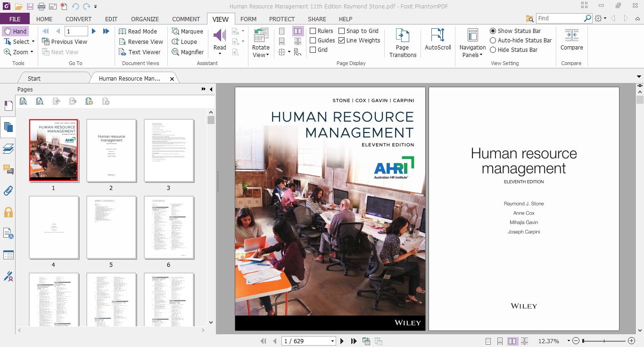
Task: Click the Print icon in quick access toolbar
Action: pos(41,7)
